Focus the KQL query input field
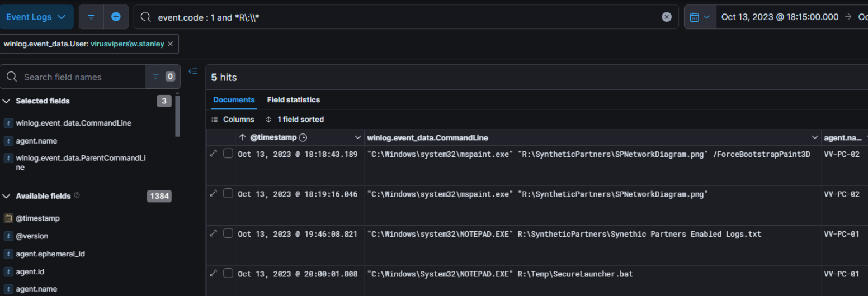 click(x=405, y=17)
